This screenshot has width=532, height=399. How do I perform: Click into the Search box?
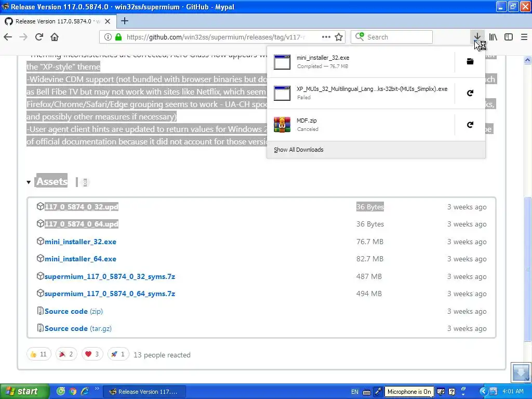coord(392,37)
